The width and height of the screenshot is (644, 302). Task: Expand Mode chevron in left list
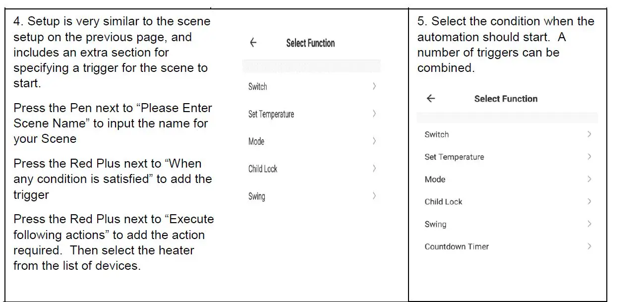pyautogui.click(x=374, y=141)
